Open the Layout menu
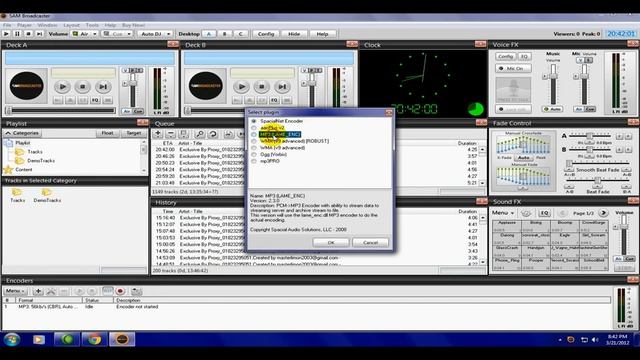640x360 pixels. point(71,25)
